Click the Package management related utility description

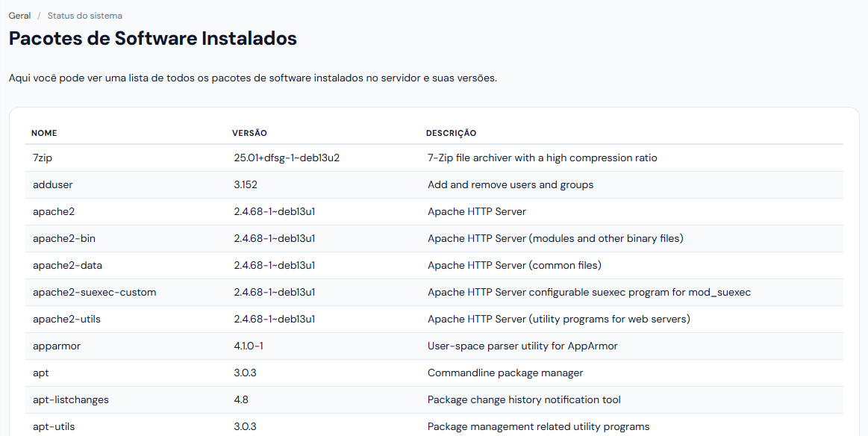[x=539, y=426]
